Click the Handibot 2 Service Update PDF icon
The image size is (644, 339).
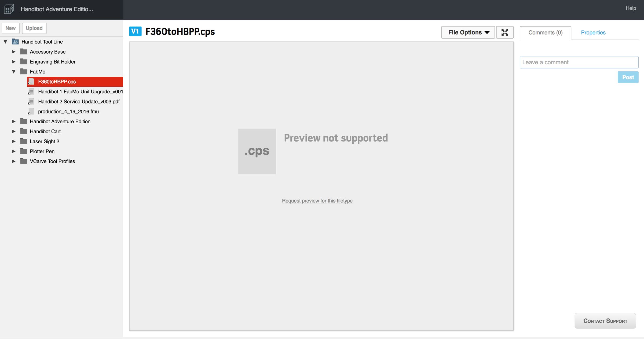point(31,101)
